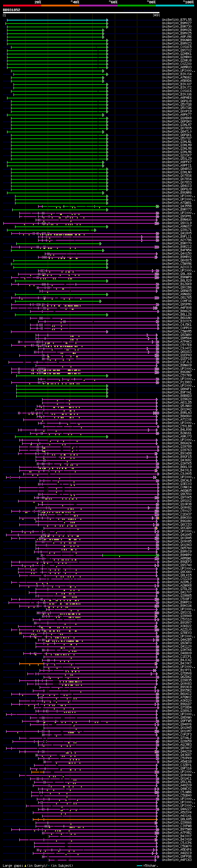Click the query end position 349
Screen dimensions: 197x868
click(155, 15)
